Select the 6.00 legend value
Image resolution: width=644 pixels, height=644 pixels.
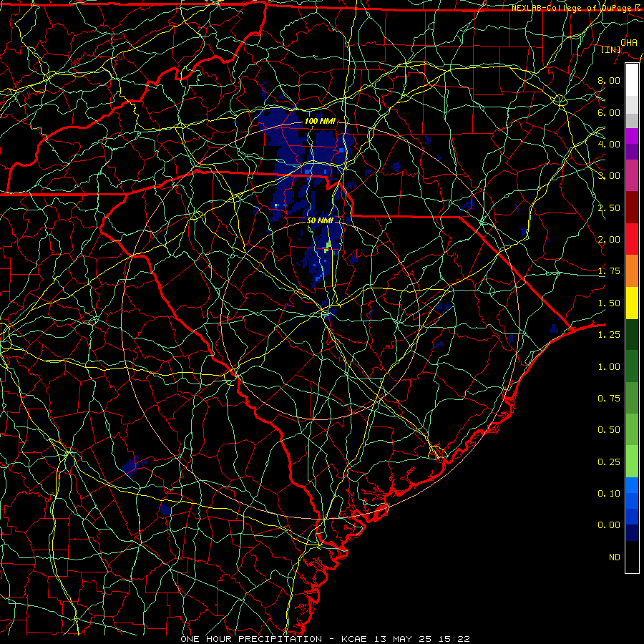click(x=609, y=112)
